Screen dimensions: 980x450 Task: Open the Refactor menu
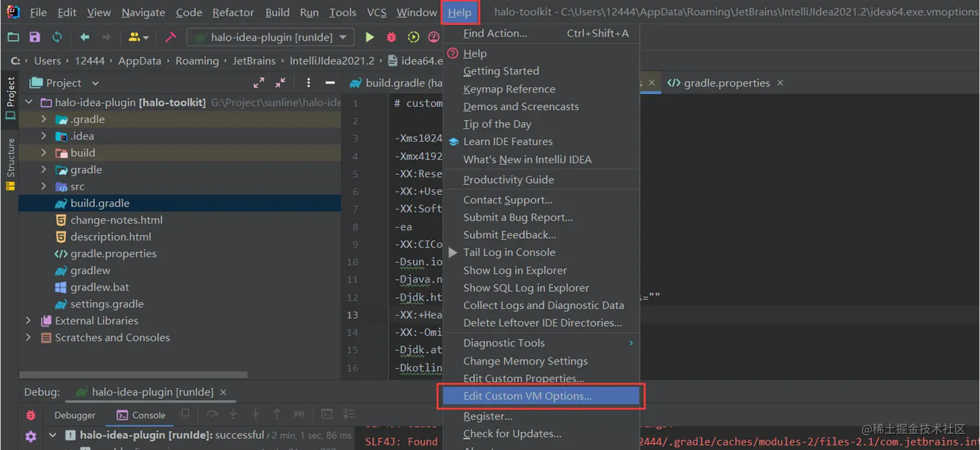(233, 12)
